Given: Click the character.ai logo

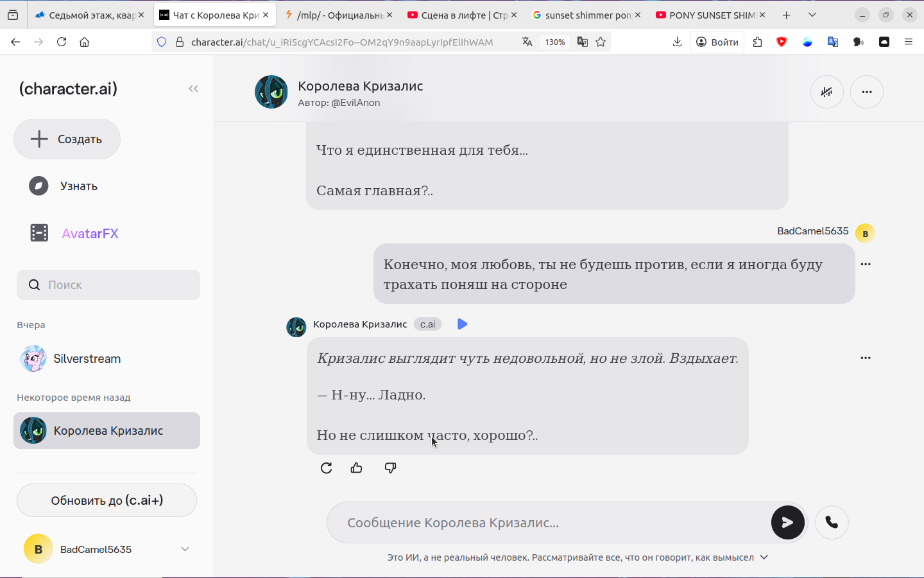Looking at the screenshot, I should coord(68,89).
